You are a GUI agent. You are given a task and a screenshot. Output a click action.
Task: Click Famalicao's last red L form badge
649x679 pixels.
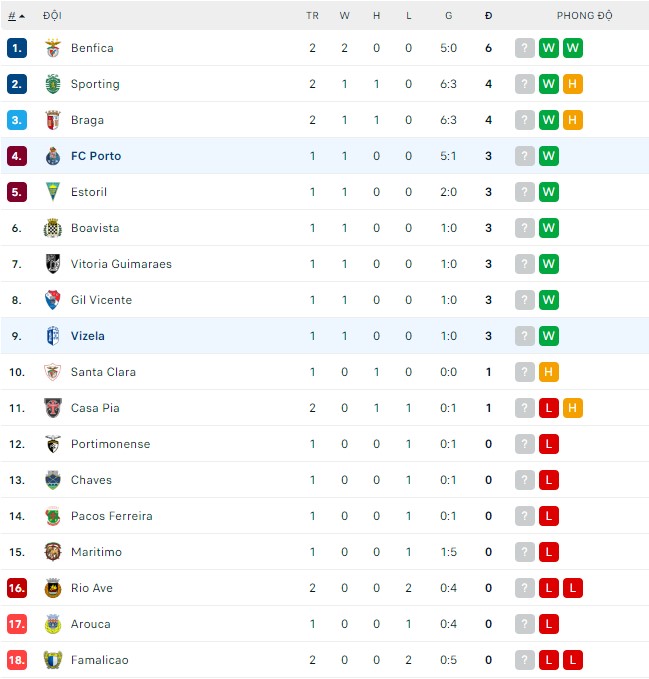click(573, 660)
